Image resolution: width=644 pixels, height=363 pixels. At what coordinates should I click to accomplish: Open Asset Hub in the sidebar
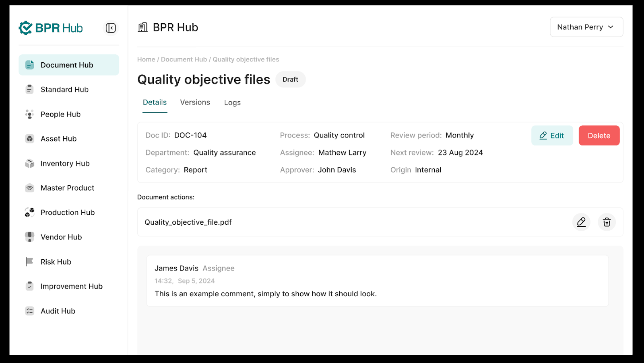pos(69,139)
